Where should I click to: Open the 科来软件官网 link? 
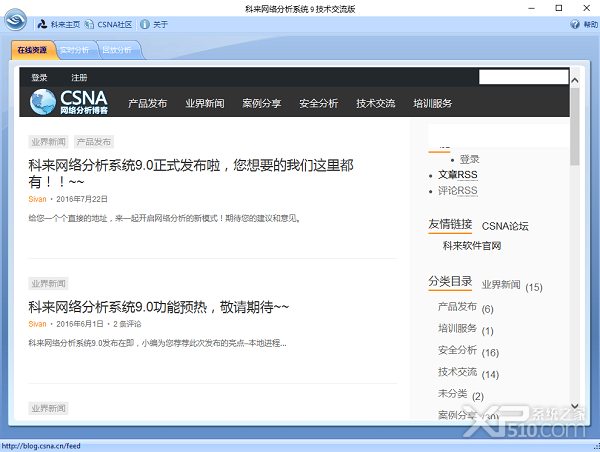[x=472, y=246]
